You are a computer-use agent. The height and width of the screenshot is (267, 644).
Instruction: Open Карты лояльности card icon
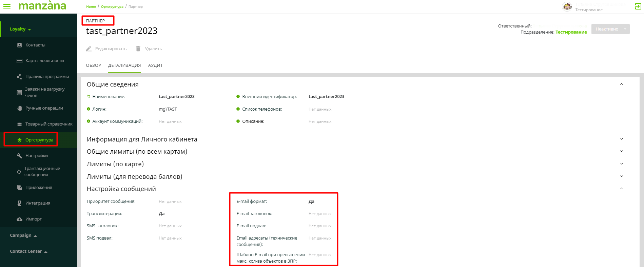pyautogui.click(x=19, y=61)
